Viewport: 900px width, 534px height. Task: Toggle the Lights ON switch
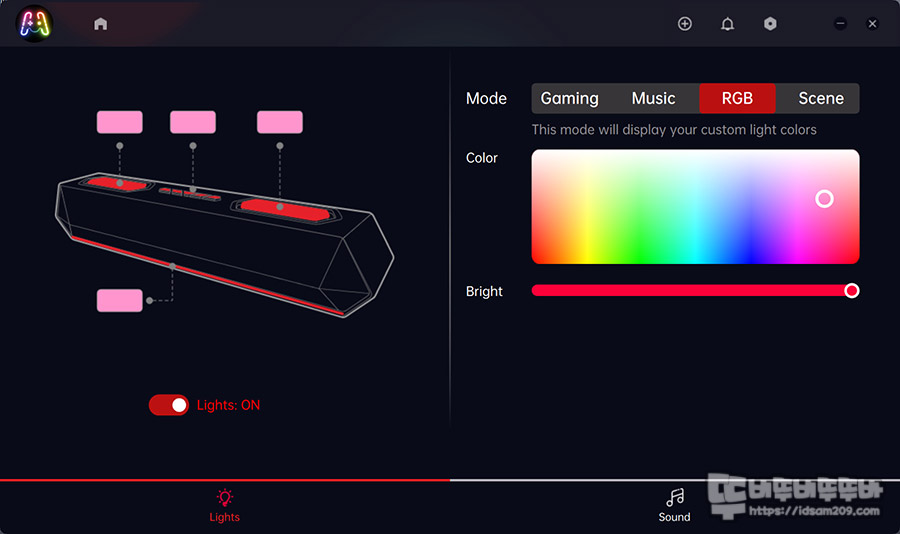click(169, 405)
